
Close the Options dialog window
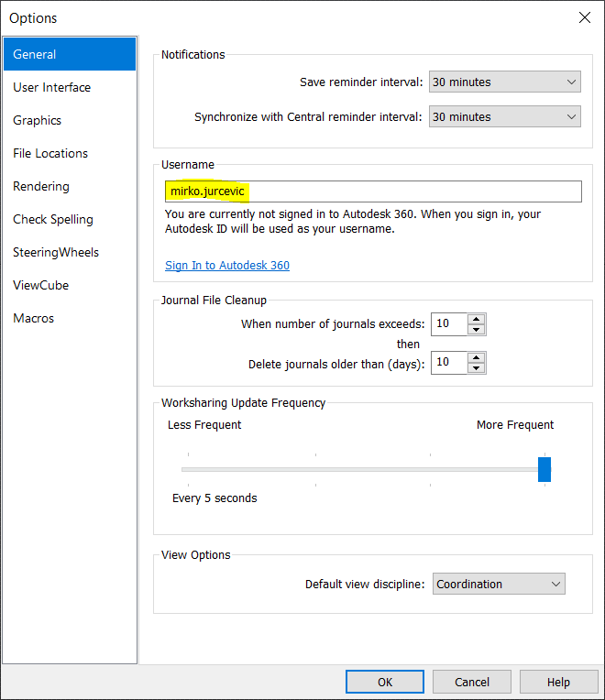585,17
